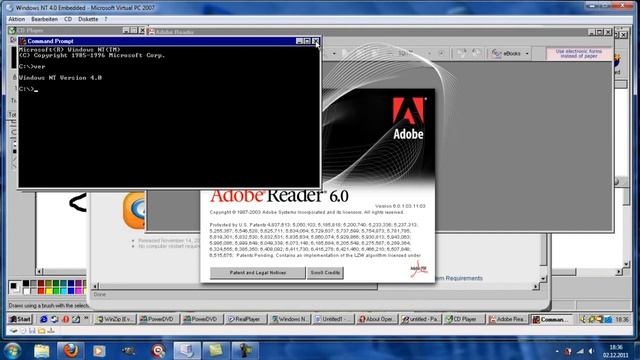Click shared folder icon in Virtual PC status bar
The image size is (640, 360).
click(41, 331)
